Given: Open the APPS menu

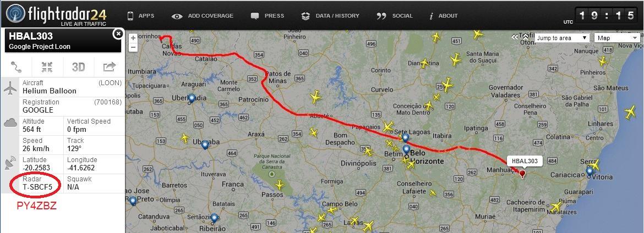Looking at the screenshot, I should point(141,16).
